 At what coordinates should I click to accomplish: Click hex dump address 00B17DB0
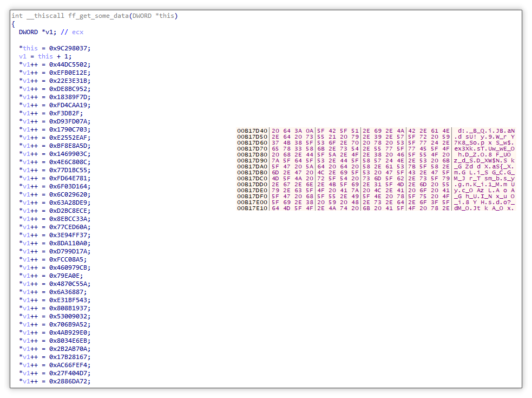tap(252, 173)
